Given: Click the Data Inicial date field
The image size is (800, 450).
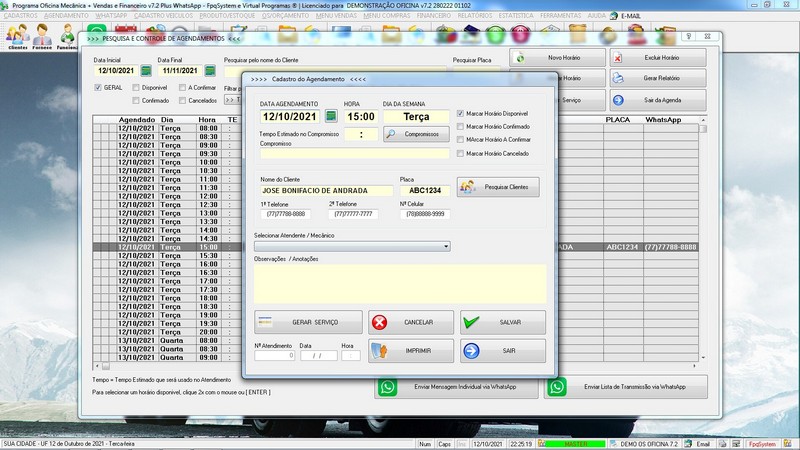Looking at the screenshot, I should click(x=116, y=70).
